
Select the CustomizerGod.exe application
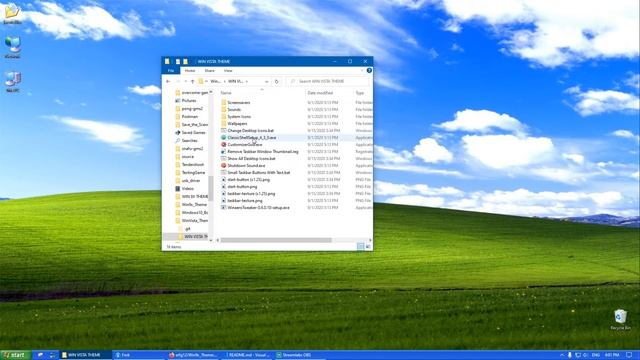click(244, 144)
